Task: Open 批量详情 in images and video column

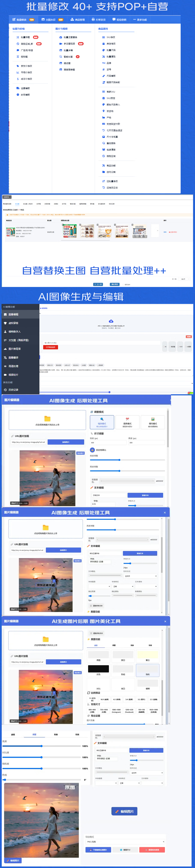Action: 66,50
